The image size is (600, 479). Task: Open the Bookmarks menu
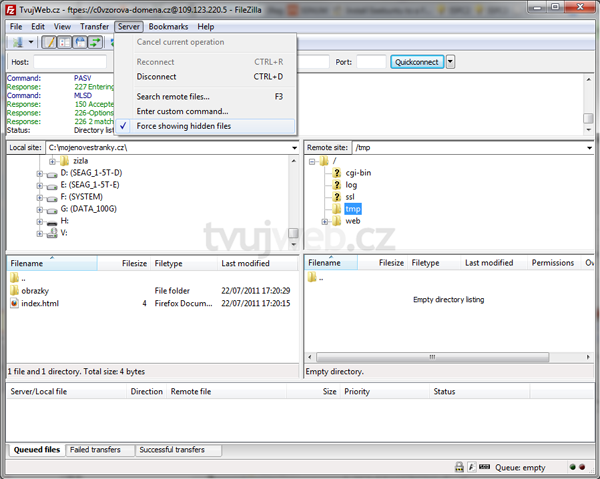(x=168, y=26)
